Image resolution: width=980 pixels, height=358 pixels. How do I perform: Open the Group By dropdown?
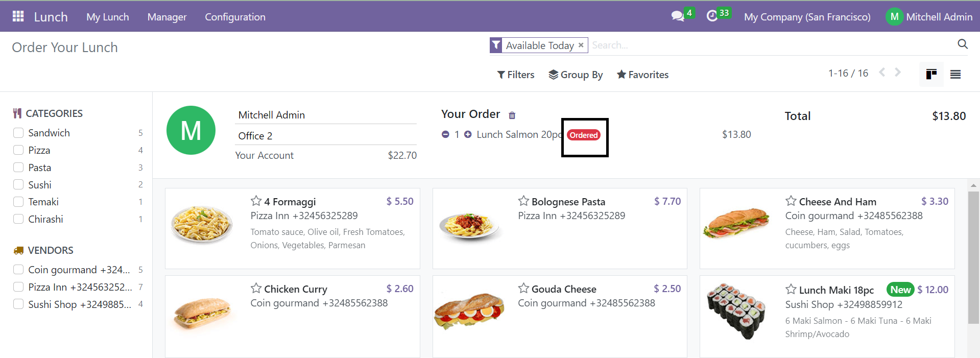(576, 75)
